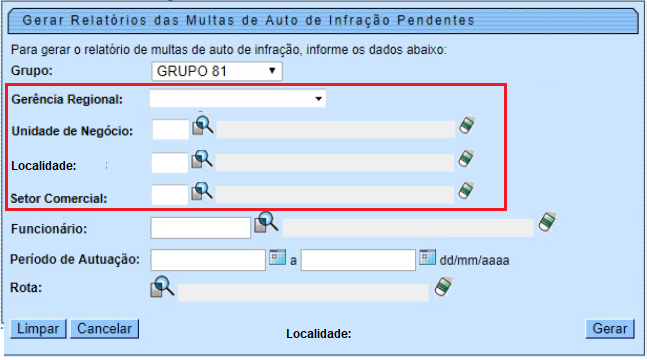This screenshot has width=647, height=360.
Task: Click the Cancelar button
Action: pyautogui.click(x=104, y=329)
